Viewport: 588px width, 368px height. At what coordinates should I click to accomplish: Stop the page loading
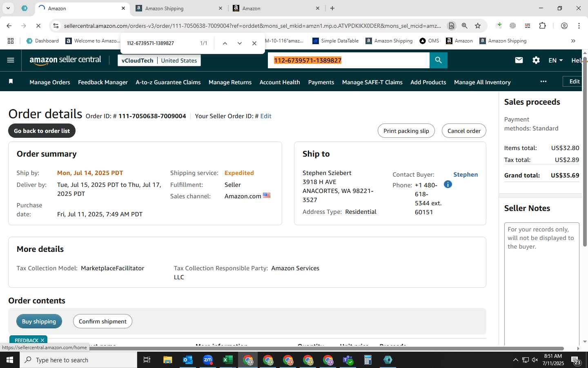click(38, 26)
